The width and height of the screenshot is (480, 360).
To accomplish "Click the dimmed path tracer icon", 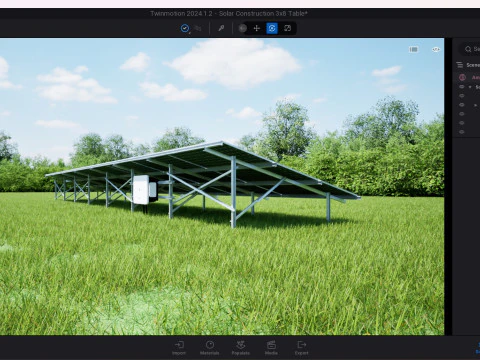I will pyautogui.click(x=198, y=28).
